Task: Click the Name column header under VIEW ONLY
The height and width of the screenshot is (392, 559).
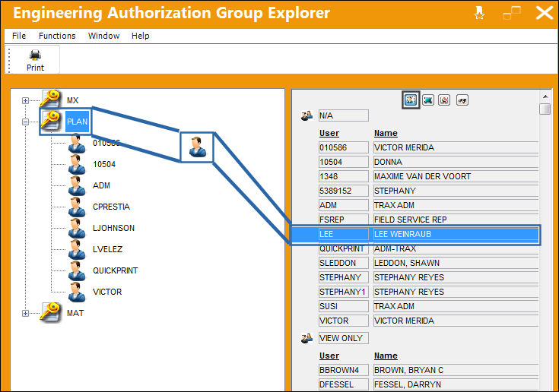Action: pyautogui.click(x=386, y=356)
